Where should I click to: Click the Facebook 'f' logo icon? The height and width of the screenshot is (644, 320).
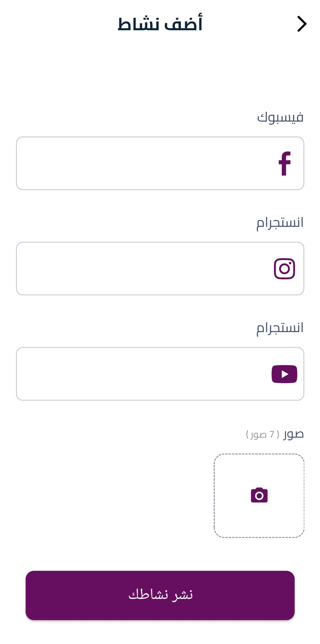tap(284, 163)
